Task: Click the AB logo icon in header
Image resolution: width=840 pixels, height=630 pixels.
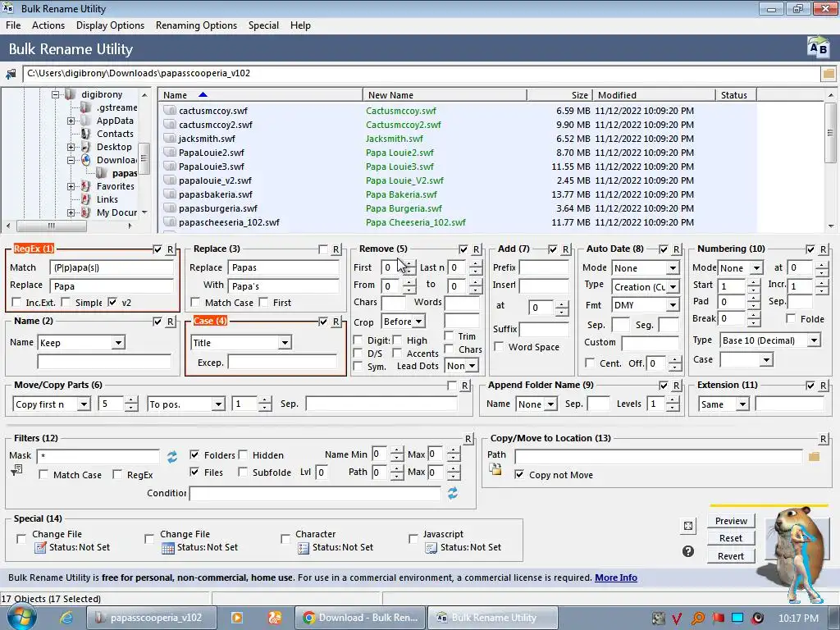Action: click(x=818, y=48)
